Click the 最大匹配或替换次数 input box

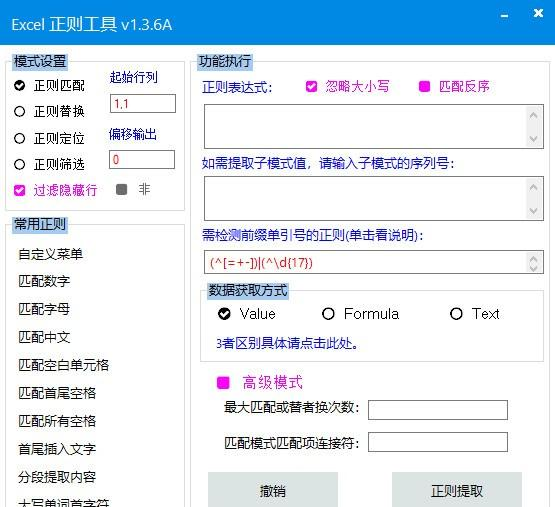pos(438,410)
